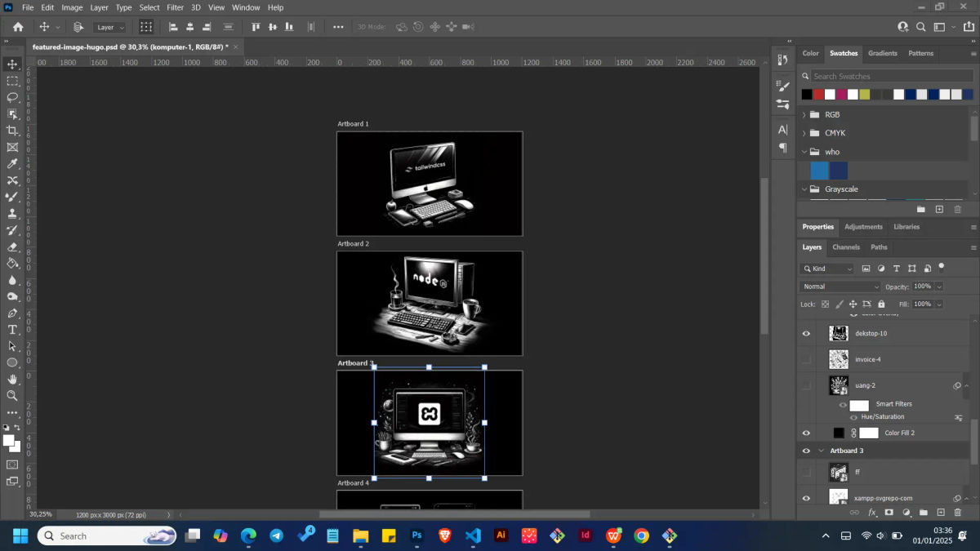
Task: Select the Clone Stamp tool
Action: click(12, 213)
